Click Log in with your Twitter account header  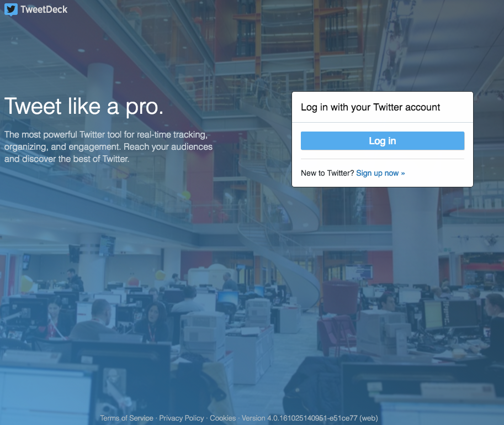[370, 107]
